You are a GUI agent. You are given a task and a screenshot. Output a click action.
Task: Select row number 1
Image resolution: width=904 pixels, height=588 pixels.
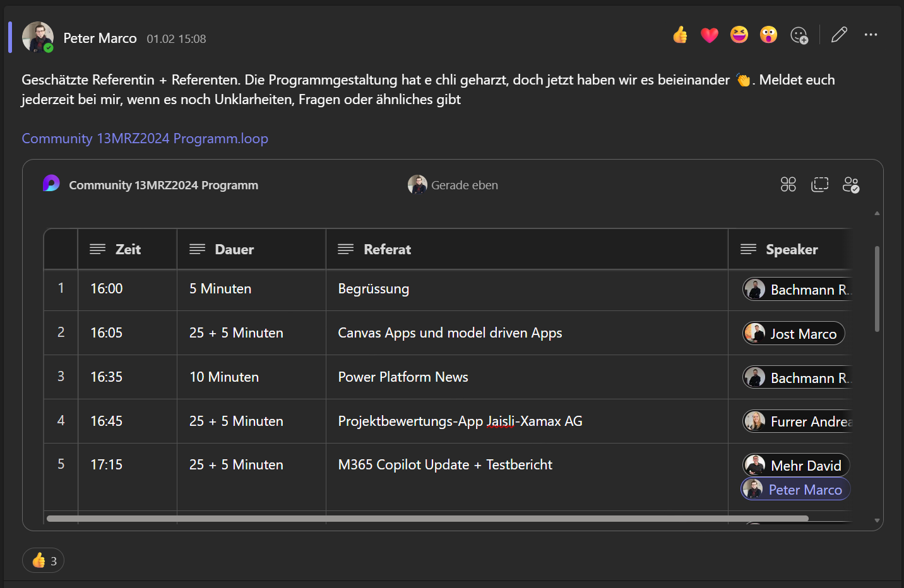[x=61, y=288]
